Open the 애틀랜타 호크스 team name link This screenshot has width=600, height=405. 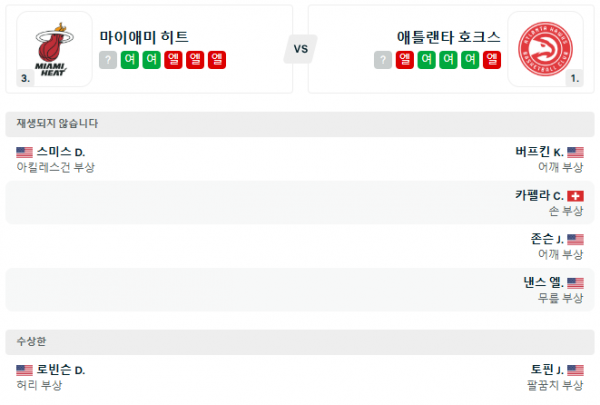tap(448, 37)
